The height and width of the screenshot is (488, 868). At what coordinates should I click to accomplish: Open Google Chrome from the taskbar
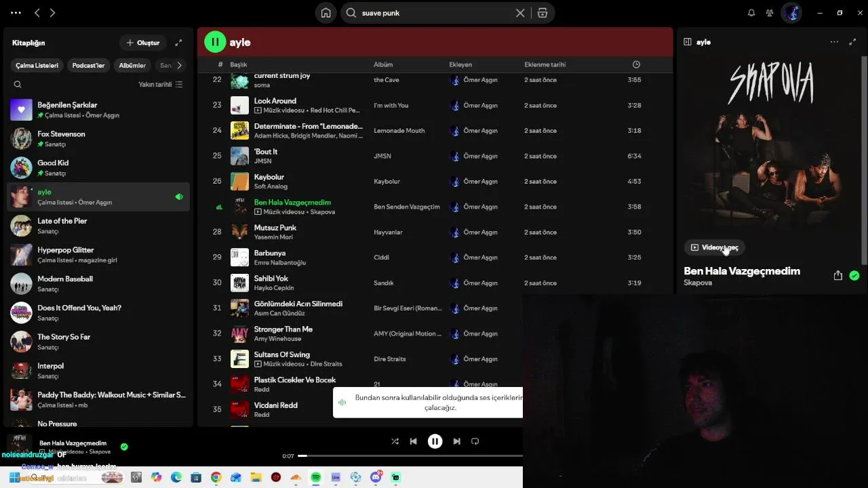point(216,477)
